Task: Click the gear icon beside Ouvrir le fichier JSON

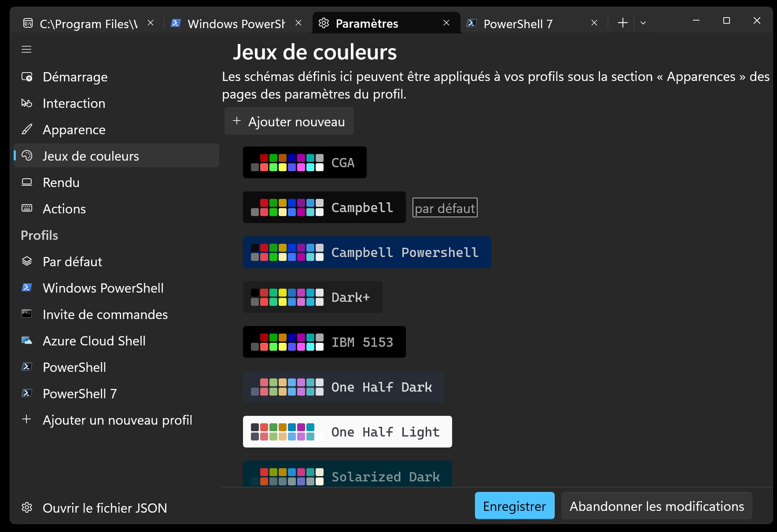Action: (x=27, y=507)
